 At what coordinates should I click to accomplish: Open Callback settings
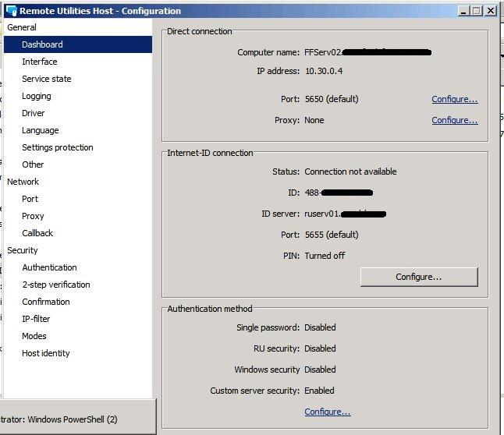tap(37, 233)
